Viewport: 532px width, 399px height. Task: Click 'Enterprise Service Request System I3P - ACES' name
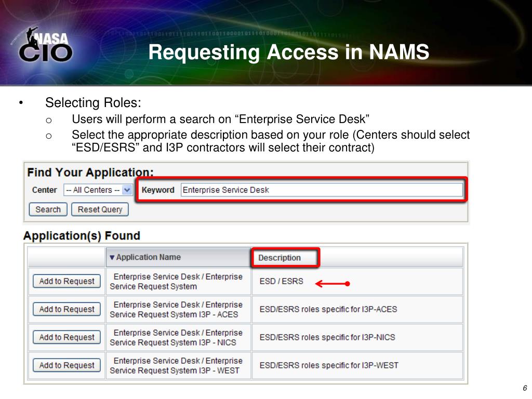tap(176, 310)
